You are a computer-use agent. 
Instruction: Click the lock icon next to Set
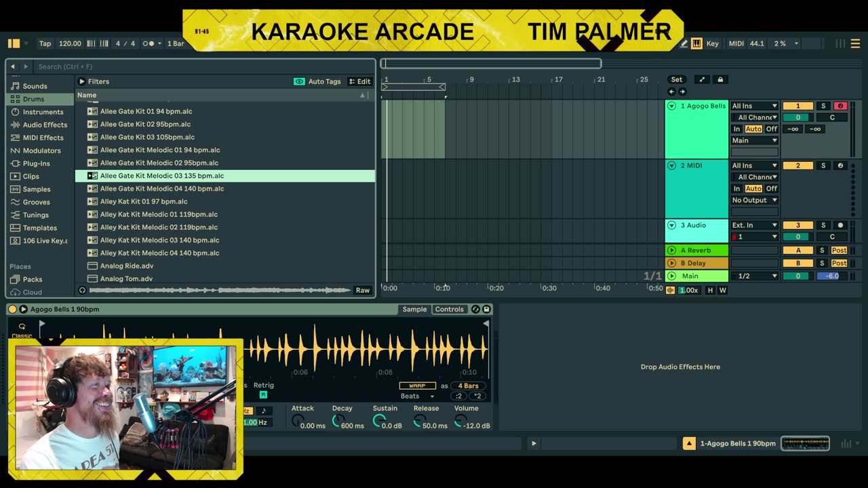pyautogui.click(x=720, y=79)
